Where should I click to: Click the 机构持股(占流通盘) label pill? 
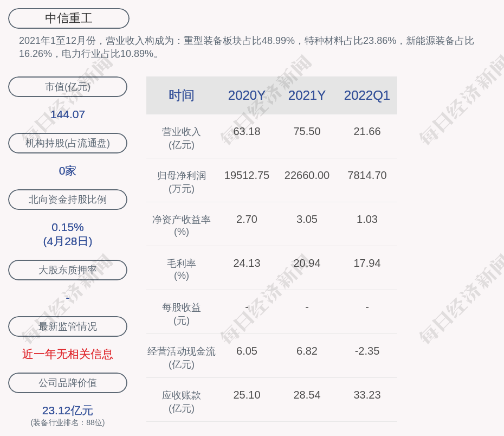coord(68,143)
